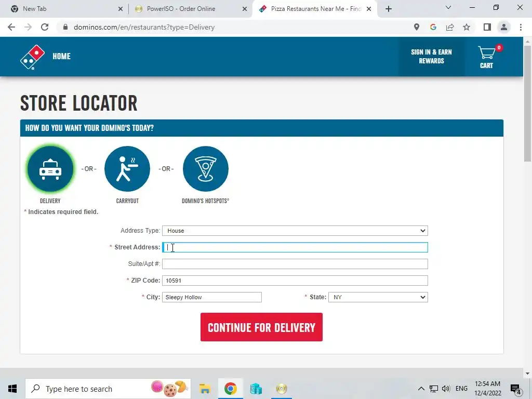
Task: Click the Microsoft Store-like taskbar app icon
Action: (256, 389)
